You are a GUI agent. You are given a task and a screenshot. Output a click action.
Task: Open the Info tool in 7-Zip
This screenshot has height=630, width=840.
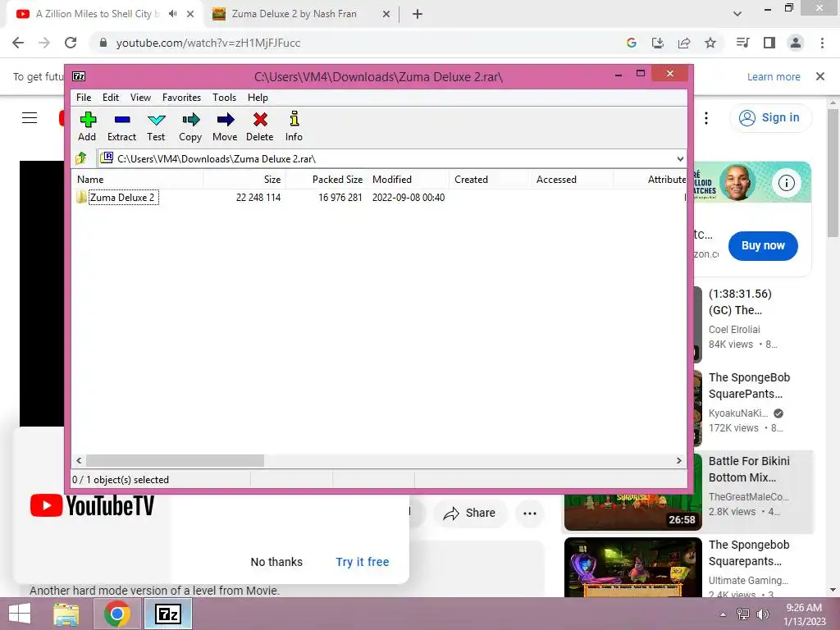(294, 127)
